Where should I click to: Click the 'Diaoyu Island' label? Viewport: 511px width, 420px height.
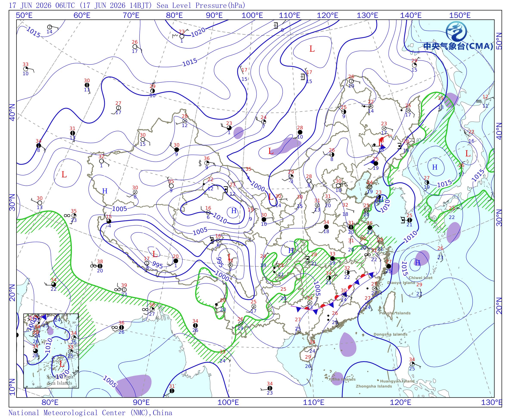click(401, 283)
